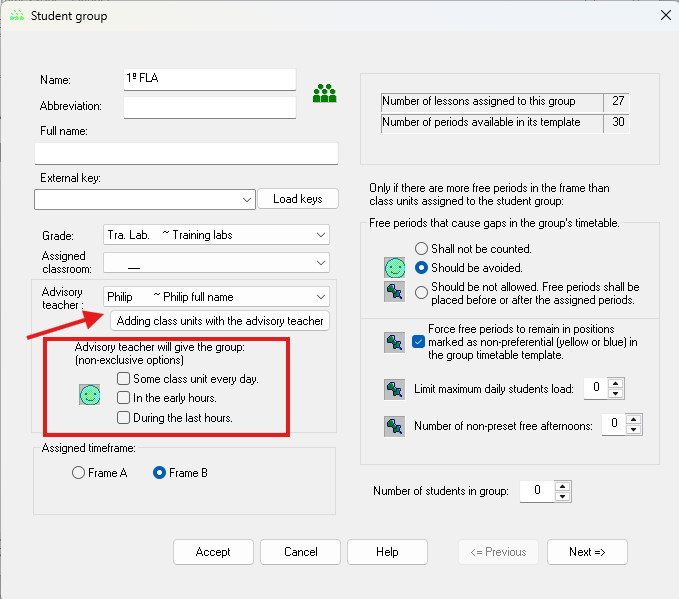Click the Abbreviation input field
Image resolution: width=679 pixels, height=599 pixels.
pyautogui.click(x=210, y=107)
